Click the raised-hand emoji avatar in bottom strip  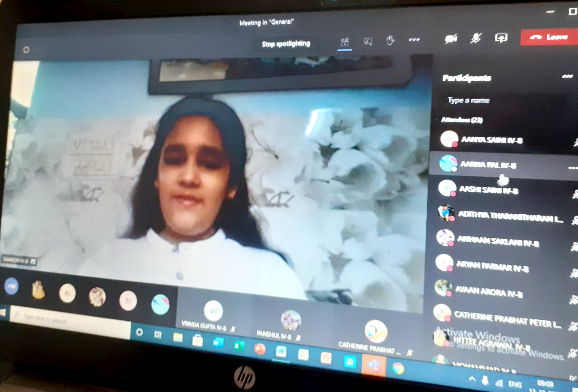point(39,290)
